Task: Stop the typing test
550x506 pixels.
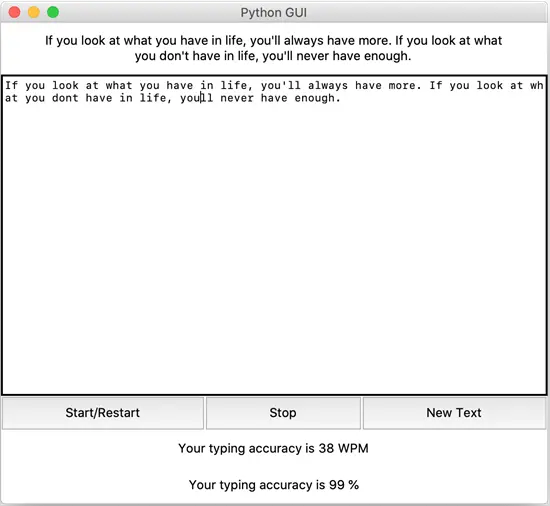Action: (283, 413)
